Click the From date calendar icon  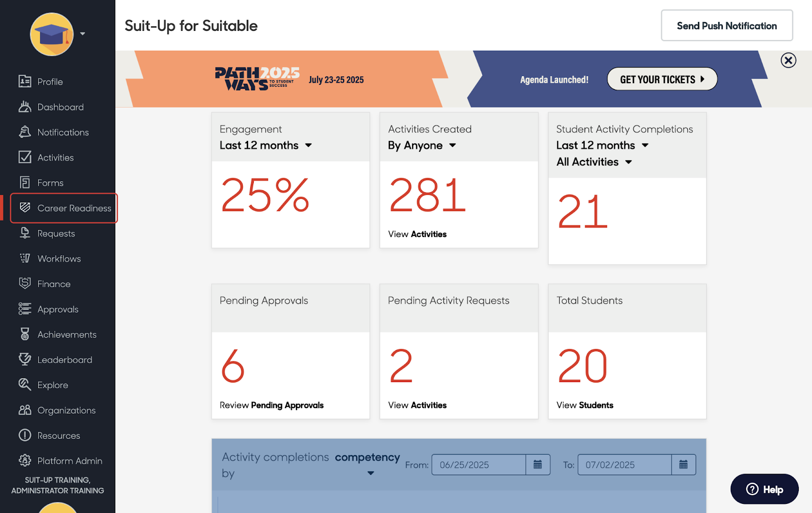click(x=538, y=465)
